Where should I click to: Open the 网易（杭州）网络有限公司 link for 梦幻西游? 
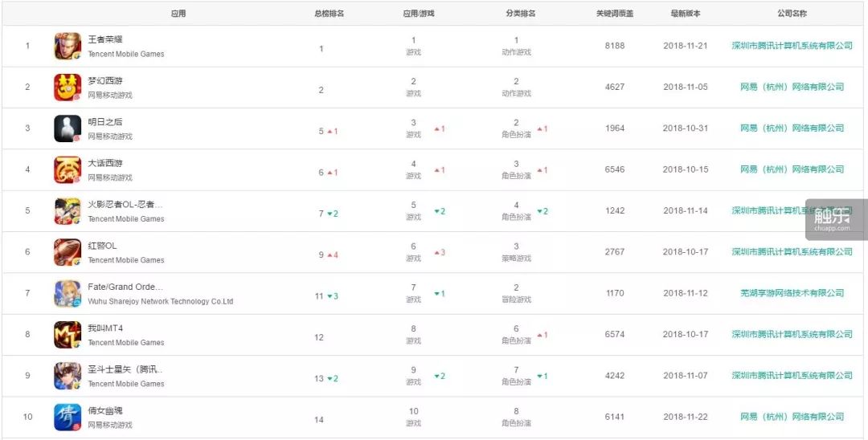click(792, 87)
